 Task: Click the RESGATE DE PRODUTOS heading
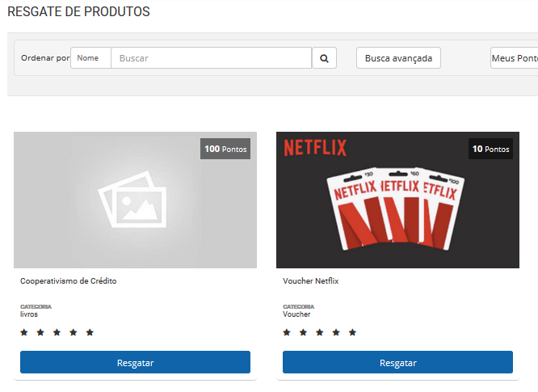(x=78, y=11)
